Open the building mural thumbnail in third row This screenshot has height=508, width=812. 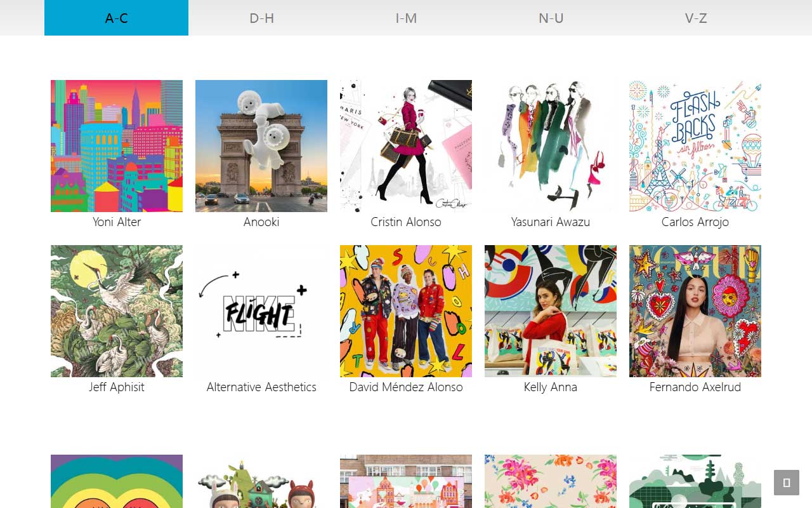point(406,481)
